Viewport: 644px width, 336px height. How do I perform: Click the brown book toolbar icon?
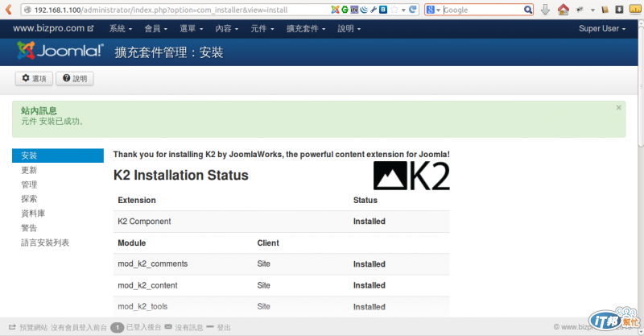tap(605, 10)
